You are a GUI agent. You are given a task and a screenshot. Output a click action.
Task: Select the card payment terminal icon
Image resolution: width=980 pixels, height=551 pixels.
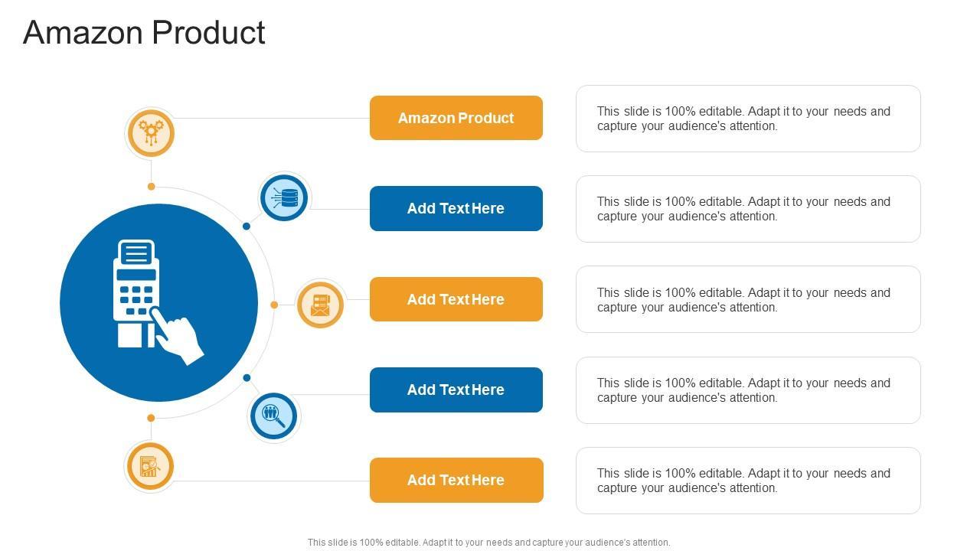coord(158,302)
